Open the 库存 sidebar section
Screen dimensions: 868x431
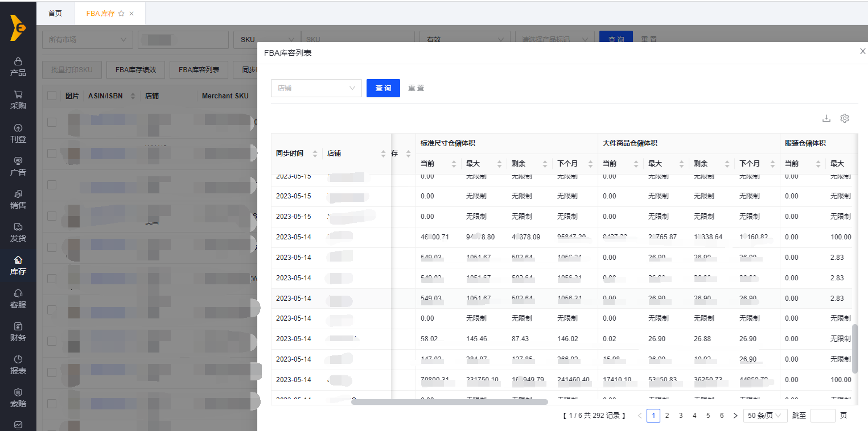pos(18,266)
